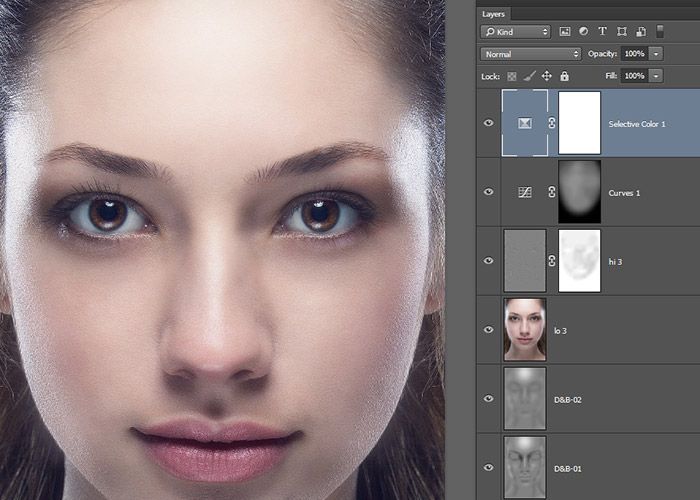The image size is (700, 500).
Task: Filter layers by shape layer icon
Action: click(621, 31)
